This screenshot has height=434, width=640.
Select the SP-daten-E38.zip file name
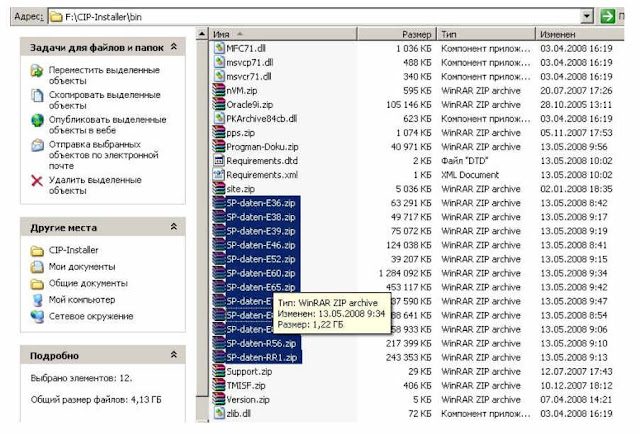pos(261,217)
